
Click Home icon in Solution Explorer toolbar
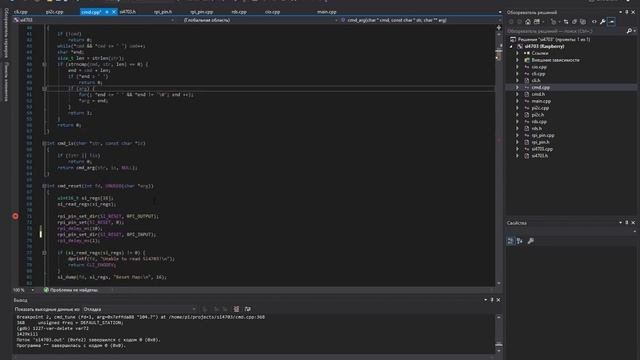pos(528,22)
